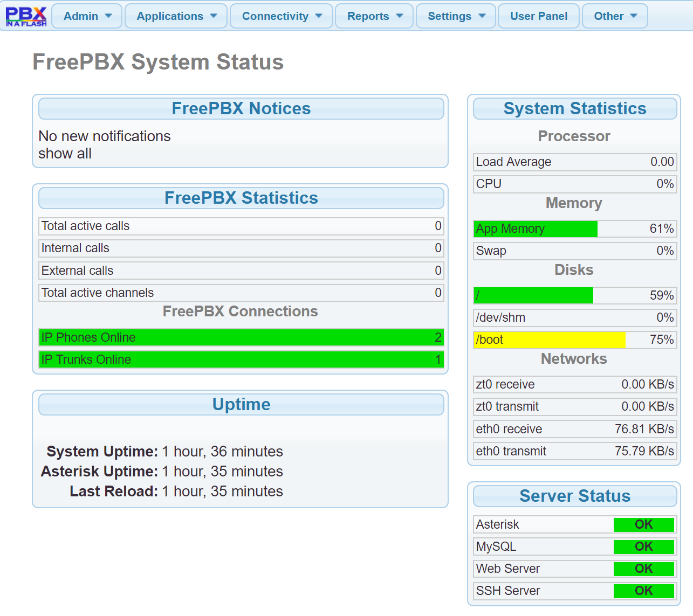Click the Internal calls row

[x=241, y=248]
